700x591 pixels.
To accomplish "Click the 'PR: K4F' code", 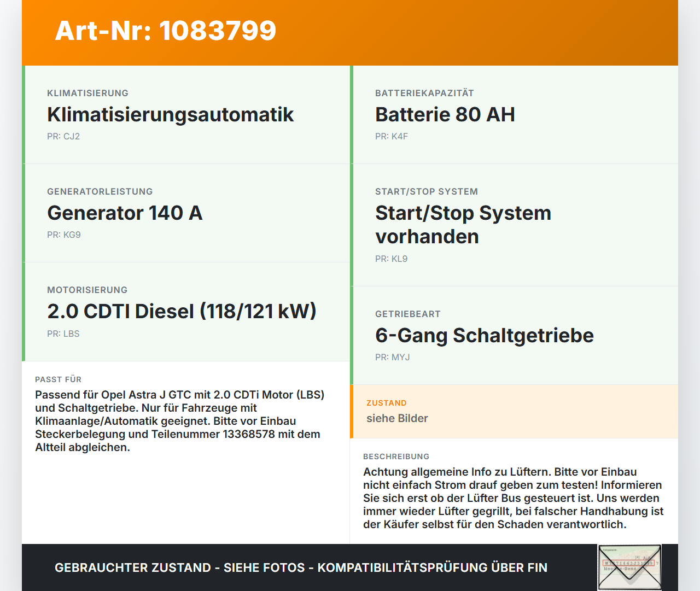I will pyautogui.click(x=392, y=137).
